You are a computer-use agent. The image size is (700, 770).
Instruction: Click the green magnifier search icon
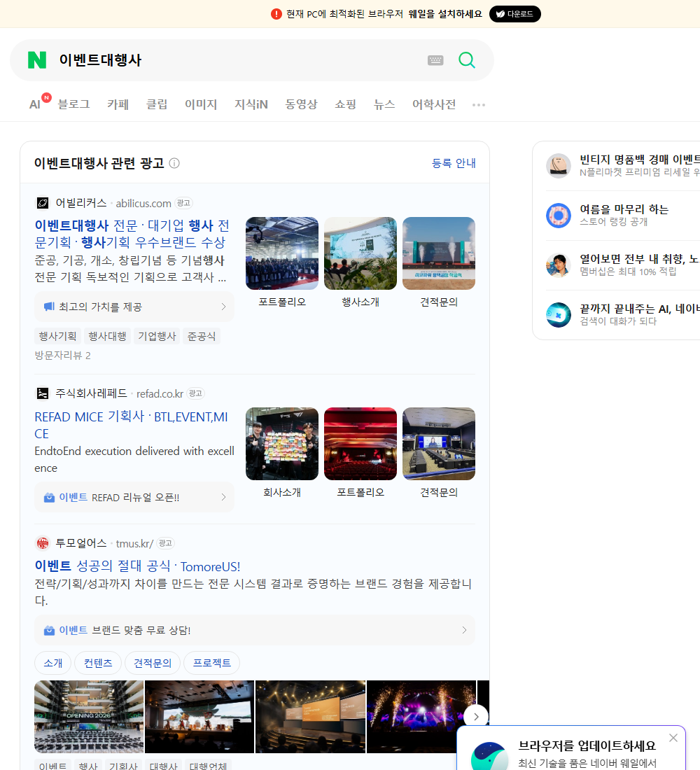click(467, 60)
